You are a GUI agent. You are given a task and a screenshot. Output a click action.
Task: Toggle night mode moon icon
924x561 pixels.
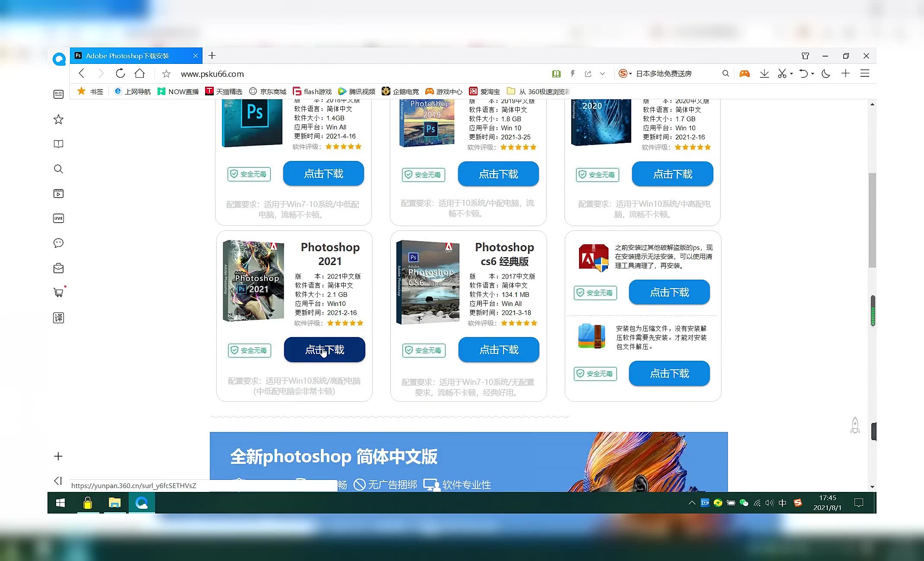(826, 74)
